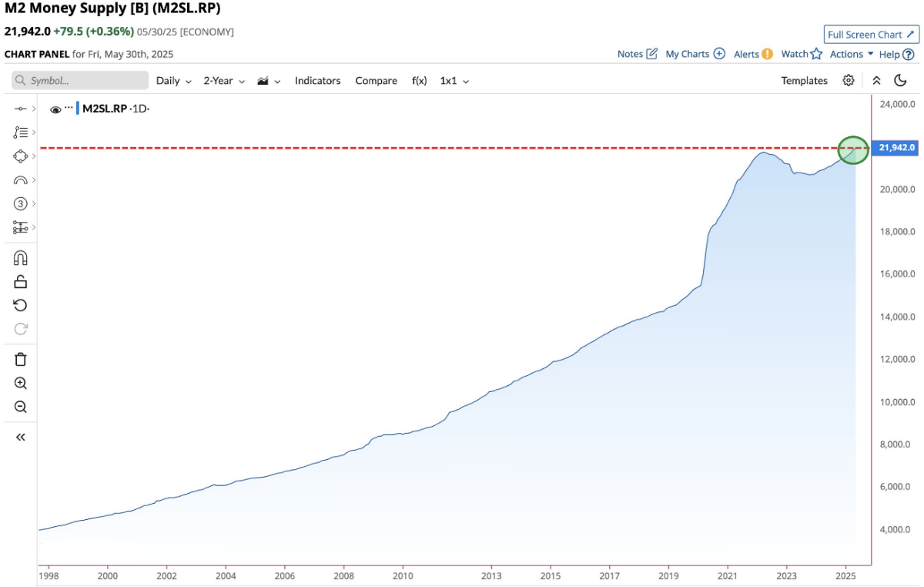Open chart settings gear icon
The image size is (924, 587).
point(849,80)
